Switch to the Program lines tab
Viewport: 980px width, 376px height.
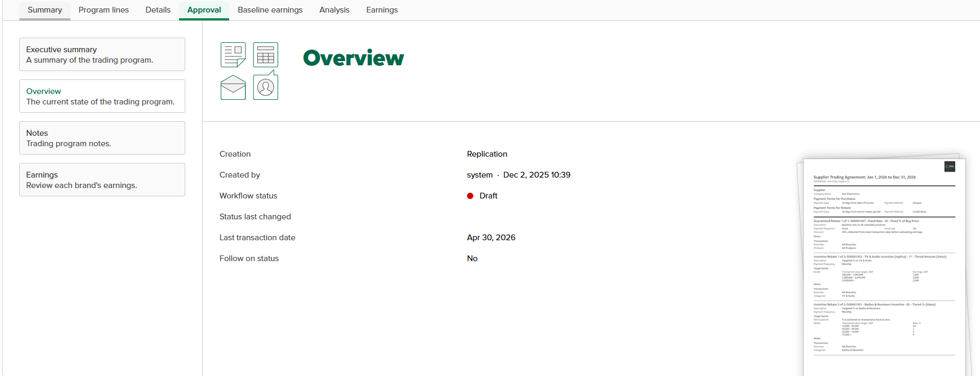[x=104, y=10]
